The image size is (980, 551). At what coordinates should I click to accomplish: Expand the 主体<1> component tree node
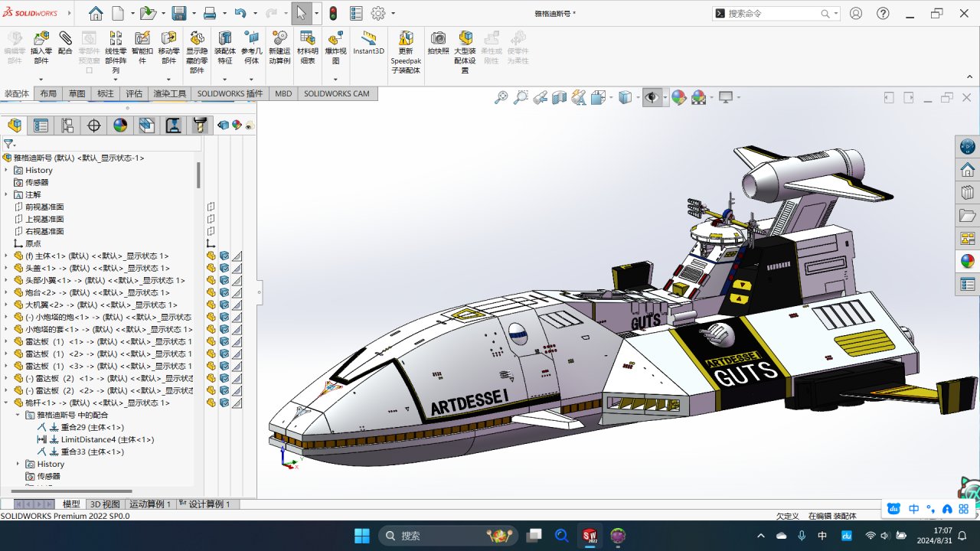[x=6, y=256]
